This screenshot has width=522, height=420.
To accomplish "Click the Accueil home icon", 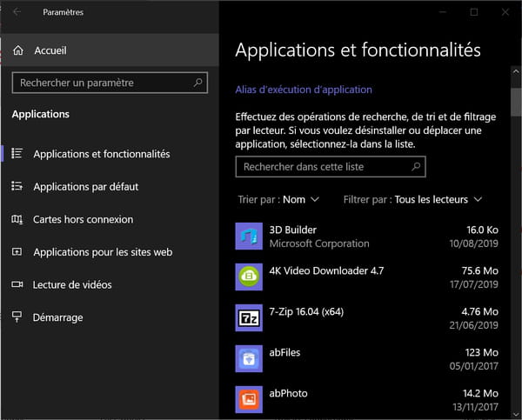I will pos(18,50).
